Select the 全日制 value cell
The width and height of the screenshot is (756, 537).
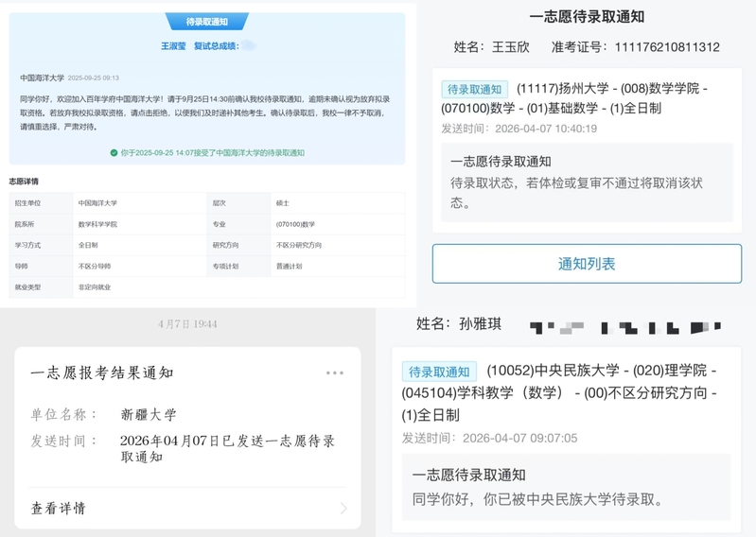tap(140, 245)
